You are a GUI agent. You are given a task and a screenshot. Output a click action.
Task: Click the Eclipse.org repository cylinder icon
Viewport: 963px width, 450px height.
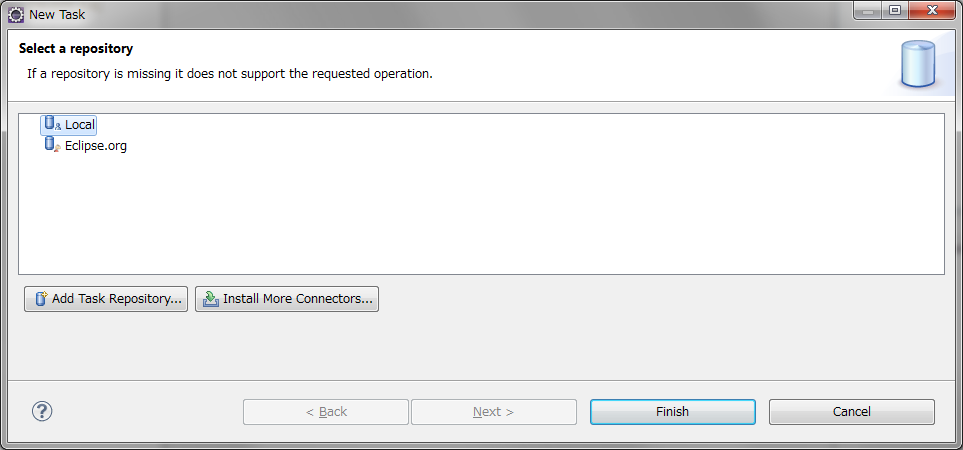tap(52, 145)
